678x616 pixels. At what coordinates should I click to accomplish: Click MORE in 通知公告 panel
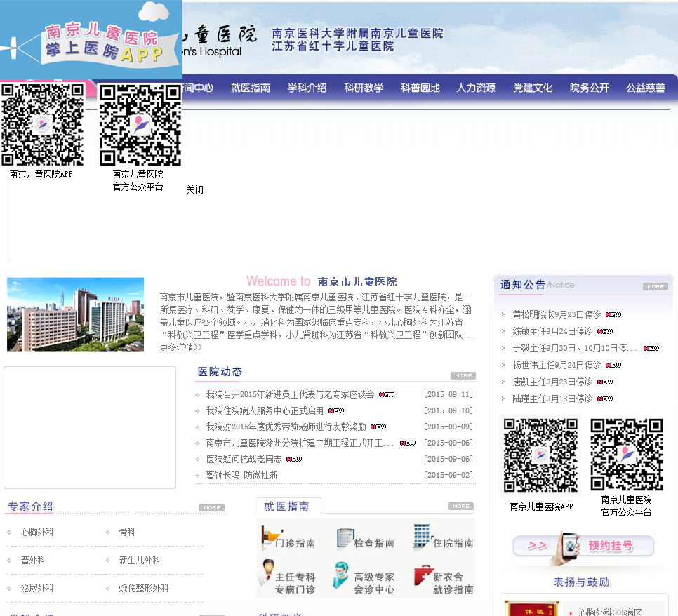[x=656, y=287]
